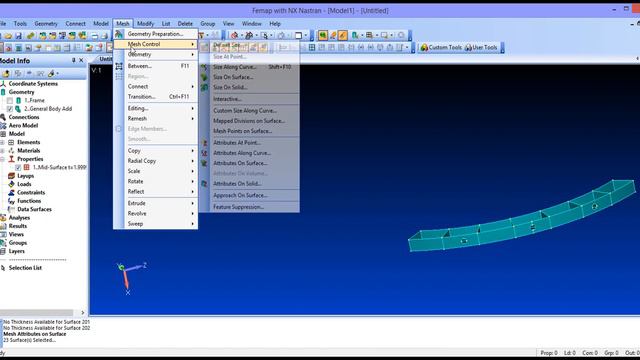This screenshot has width=640, height=360.
Task: Click the teal curved frame model in the viewport
Action: pos(521,217)
